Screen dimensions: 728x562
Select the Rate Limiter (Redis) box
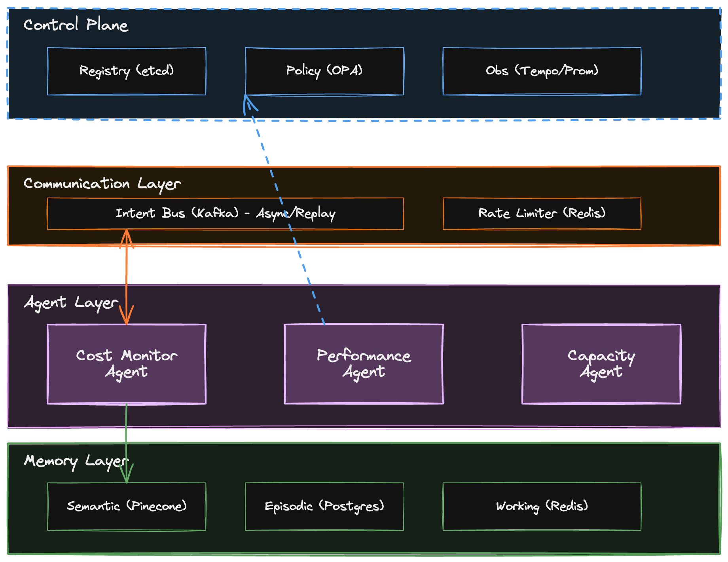coord(542,214)
